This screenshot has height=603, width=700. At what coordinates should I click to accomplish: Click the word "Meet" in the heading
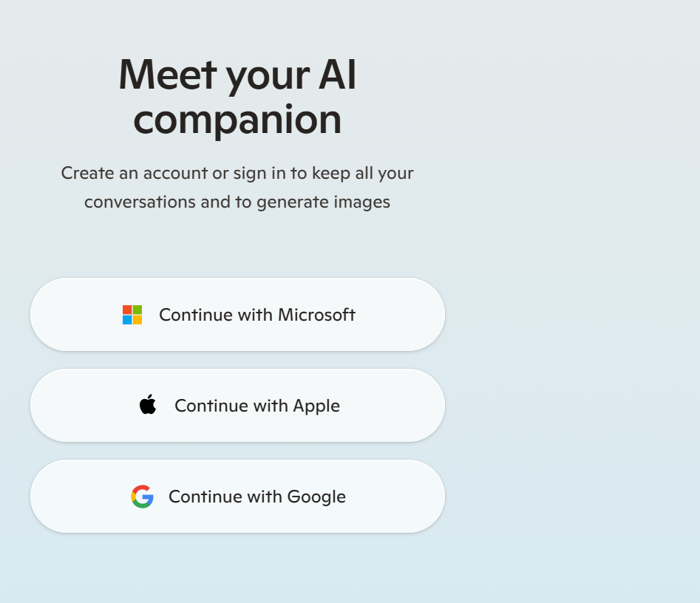[x=168, y=75]
